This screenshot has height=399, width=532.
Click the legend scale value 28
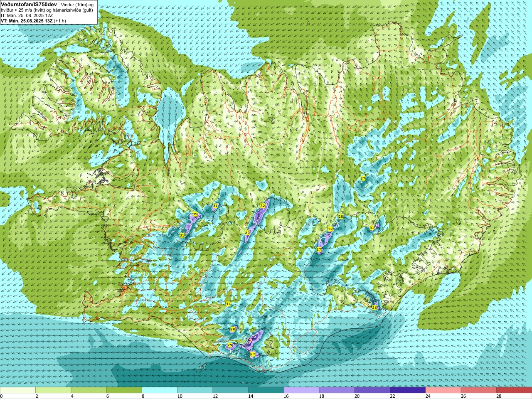[x=499, y=396]
